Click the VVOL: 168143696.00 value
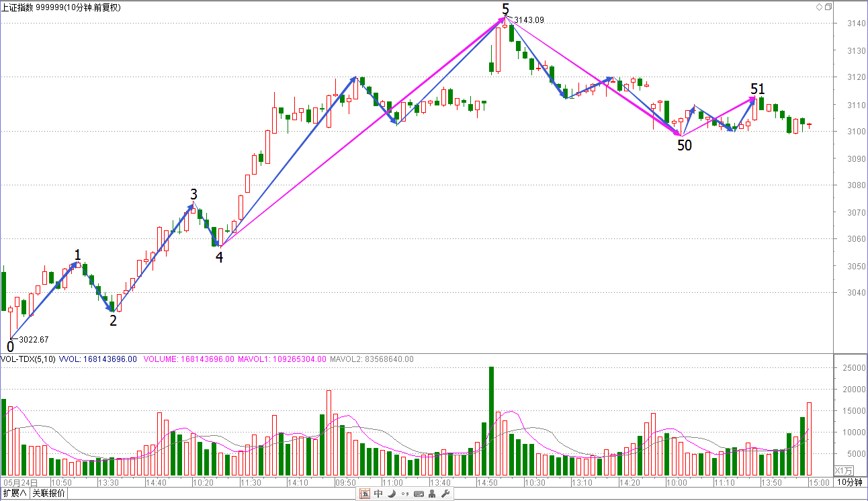Viewport: 868px width, 501px height. (98, 359)
